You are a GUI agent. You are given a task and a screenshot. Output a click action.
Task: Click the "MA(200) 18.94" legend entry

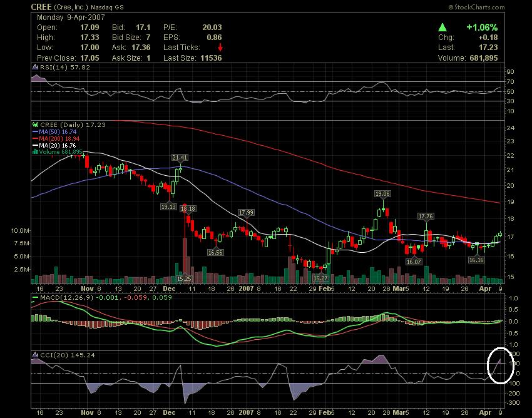click(59, 138)
